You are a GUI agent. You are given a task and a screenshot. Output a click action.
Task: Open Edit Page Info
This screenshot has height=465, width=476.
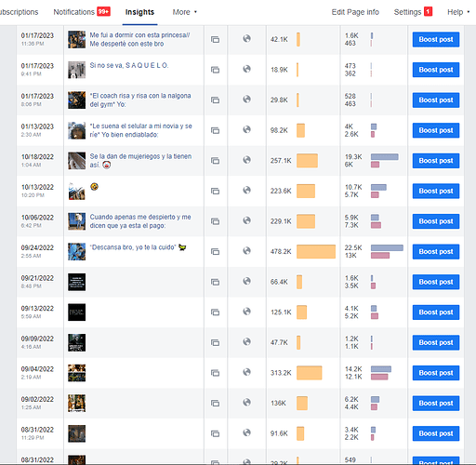click(355, 12)
